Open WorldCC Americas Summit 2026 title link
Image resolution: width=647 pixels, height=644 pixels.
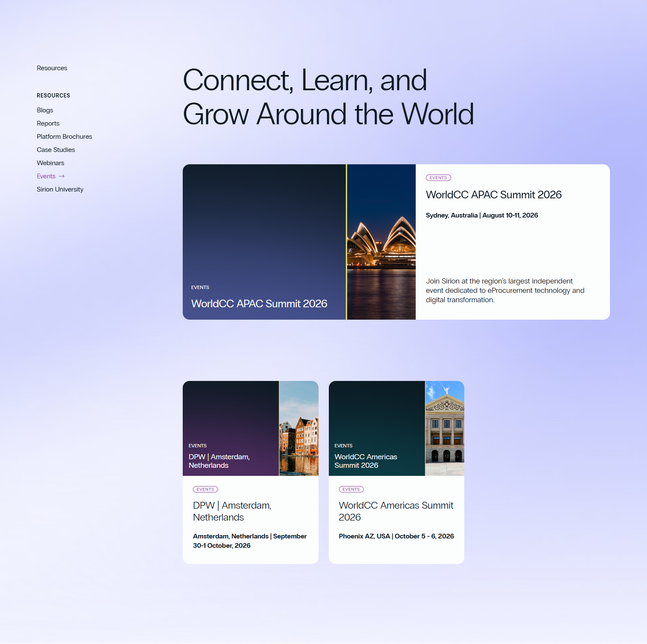[x=396, y=511]
